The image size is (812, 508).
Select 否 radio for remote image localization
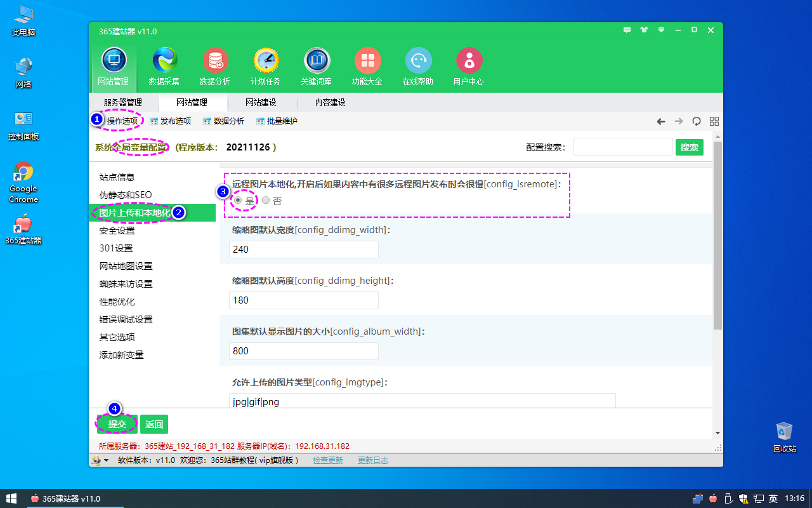click(266, 200)
